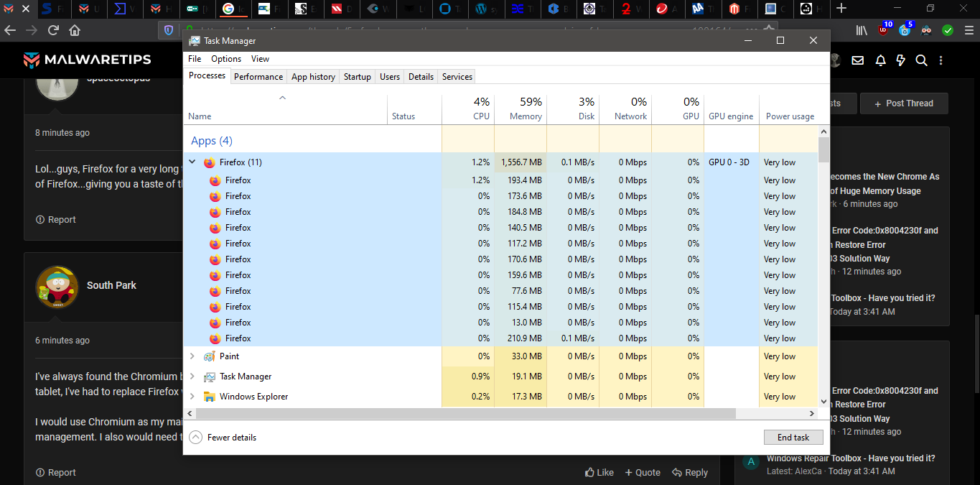Switch to the Startup tab
The height and width of the screenshot is (485, 980).
click(358, 77)
